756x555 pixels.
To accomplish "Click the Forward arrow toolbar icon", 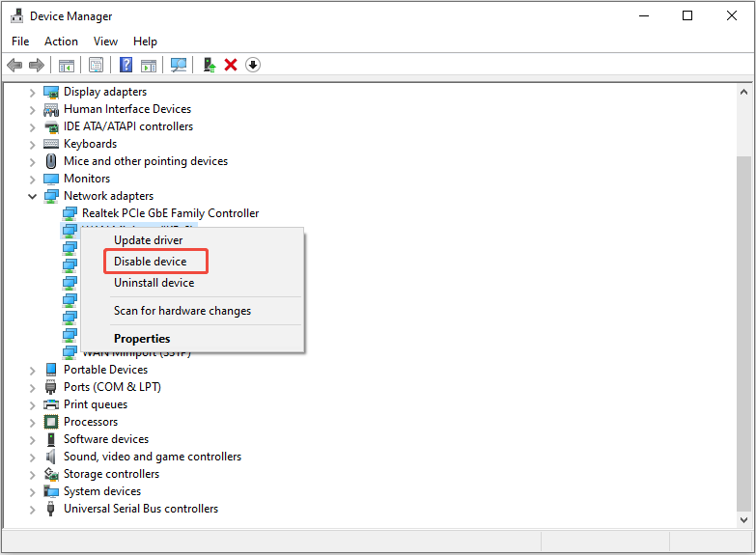I will coord(37,65).
